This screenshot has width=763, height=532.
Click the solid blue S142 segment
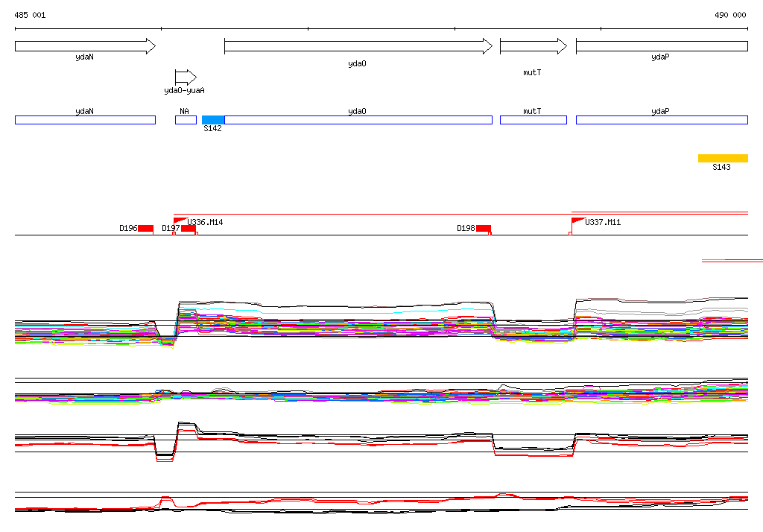click(213, 120)
